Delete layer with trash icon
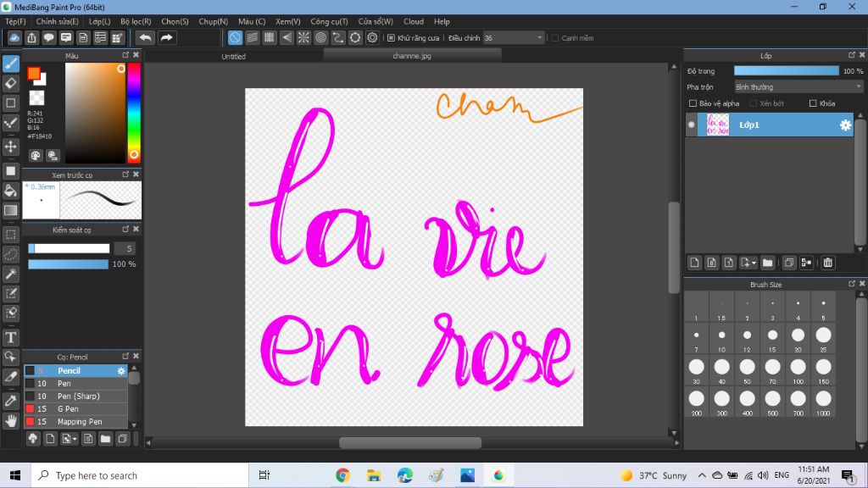 coord(827,263)
